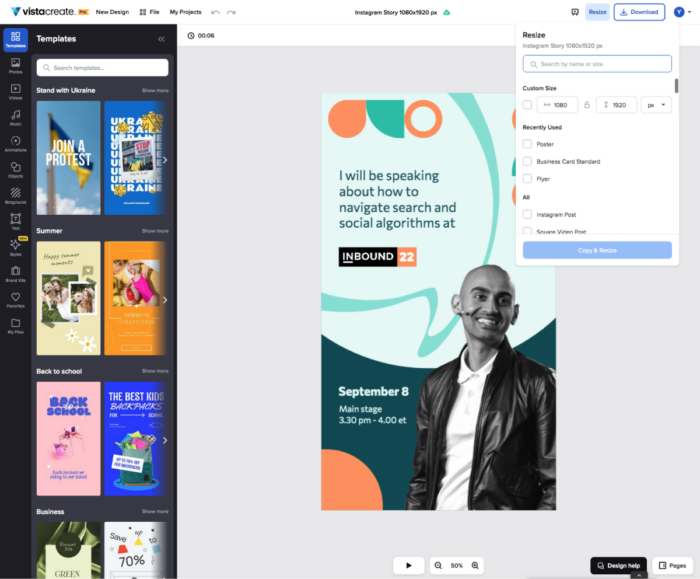The image size is (700, 579).
Task: Open the New Design menu
Action: tap(112, 12)
